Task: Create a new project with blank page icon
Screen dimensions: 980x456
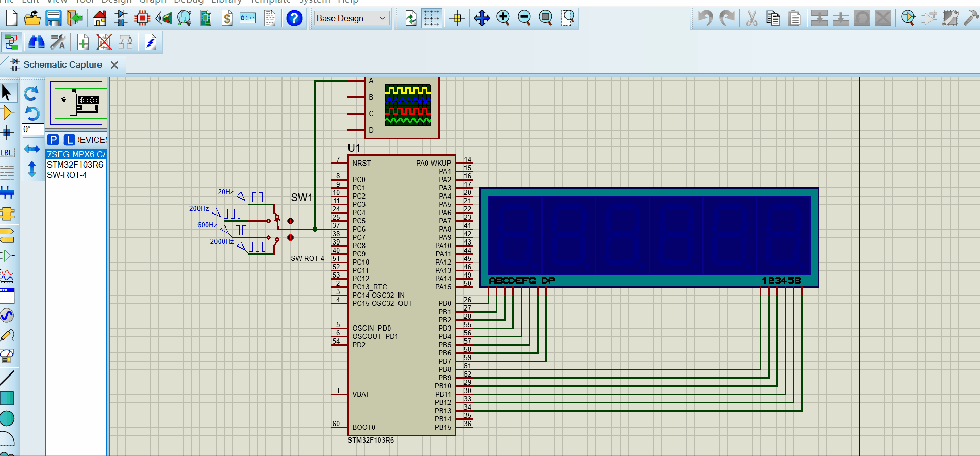Action: [x=11, y=18]
